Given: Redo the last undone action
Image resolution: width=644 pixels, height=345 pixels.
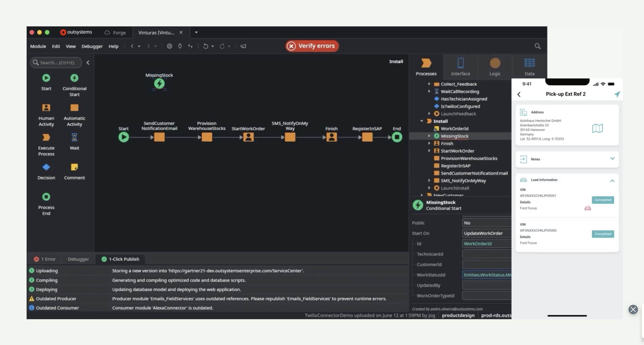Looking at the screenshot, I should [x=222, y=46].
